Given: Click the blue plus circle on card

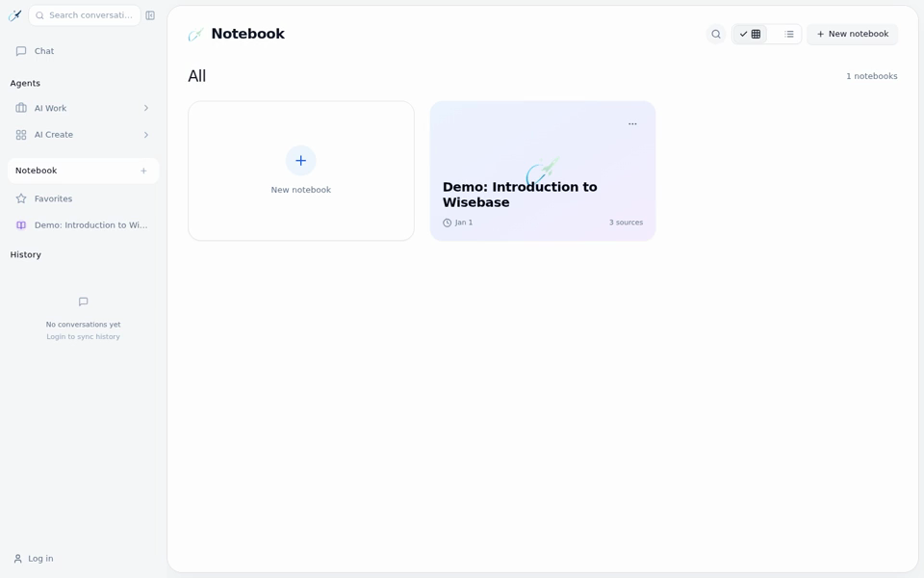Looking at the screenshot, I should click(x=301, y=161).
